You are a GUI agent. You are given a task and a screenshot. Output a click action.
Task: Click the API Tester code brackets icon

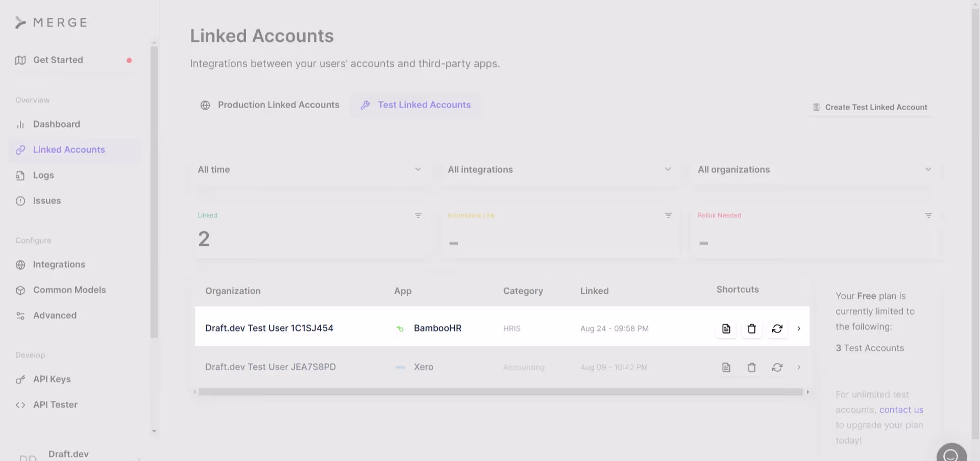click(x=20, y=405)
